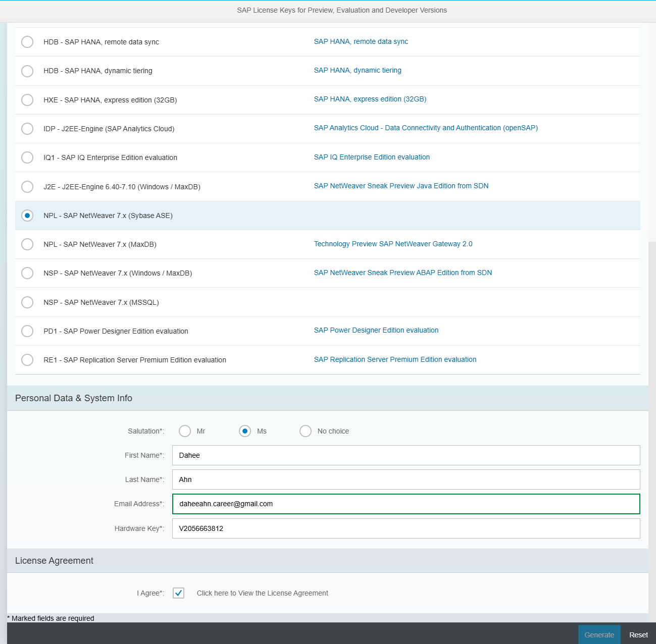View the License Agreement text link
The image size is (656, 644).
click(x=262, y=593)
